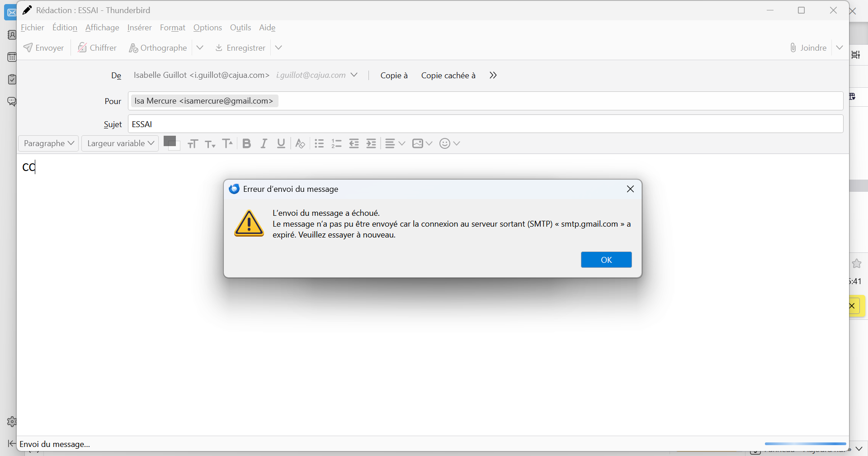Minimize the Rédaction compose window
Viewport: 868px width, 456px height.
click(x=771, y=10)
